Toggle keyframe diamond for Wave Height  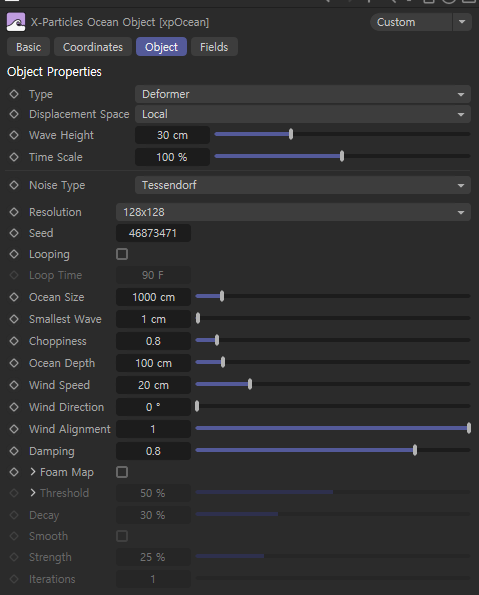point(14,135)
